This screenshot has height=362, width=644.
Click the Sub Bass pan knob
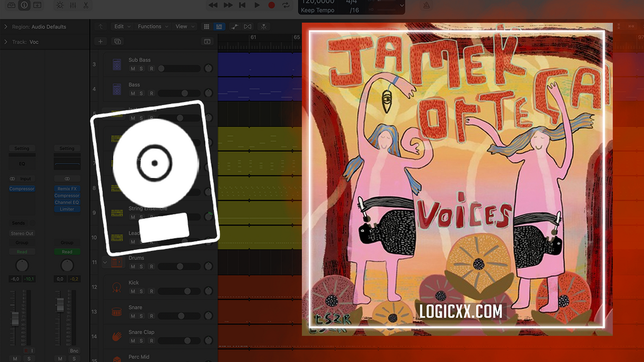(x=208, y=69)
